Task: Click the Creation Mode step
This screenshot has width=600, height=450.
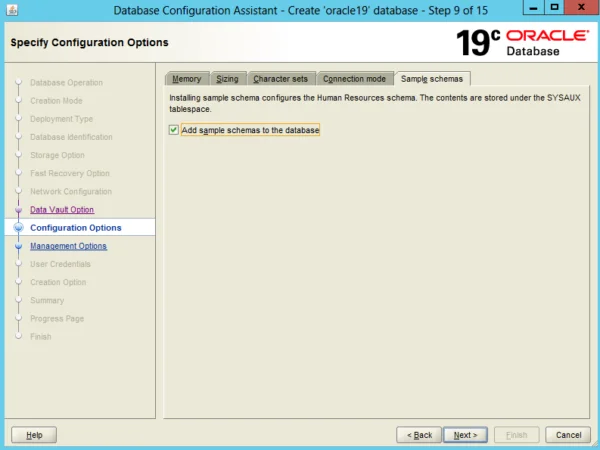Action: (56, 101)
